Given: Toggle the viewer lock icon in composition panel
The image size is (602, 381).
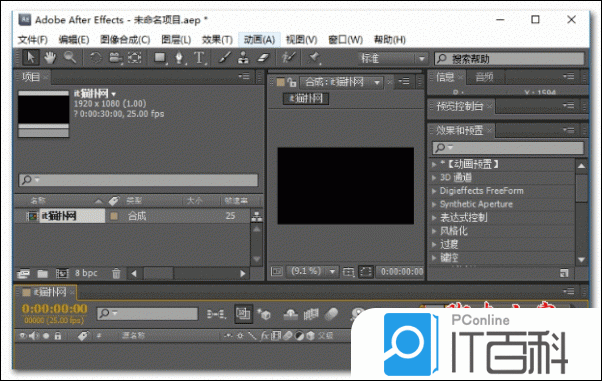Looking at the screenshot, I should tap(292, 82).
